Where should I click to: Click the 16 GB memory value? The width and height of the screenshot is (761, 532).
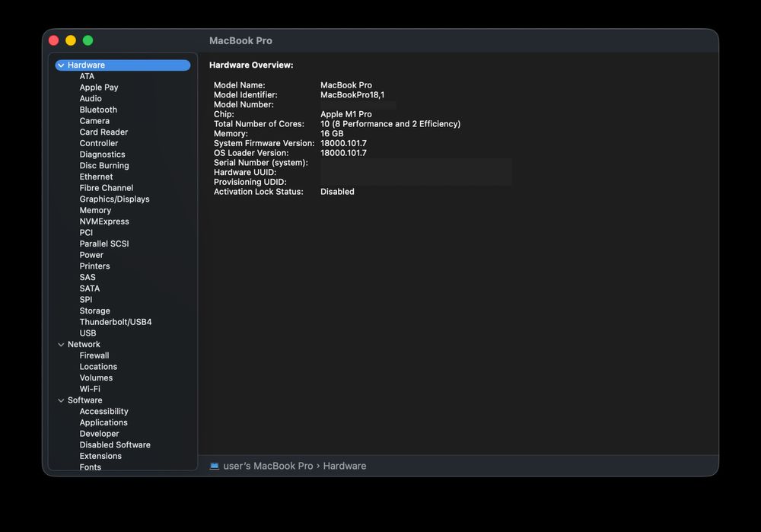click(332, 133)
